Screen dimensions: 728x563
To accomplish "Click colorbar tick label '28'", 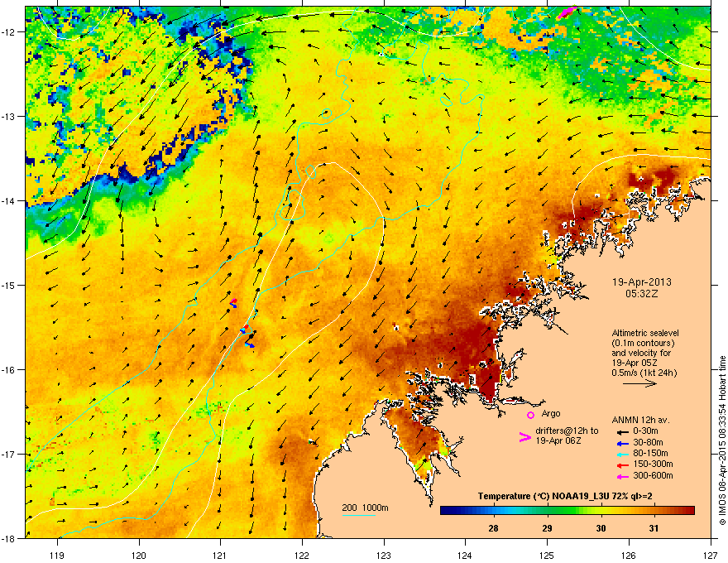I will pyautogui.click(x=494, y=528).
